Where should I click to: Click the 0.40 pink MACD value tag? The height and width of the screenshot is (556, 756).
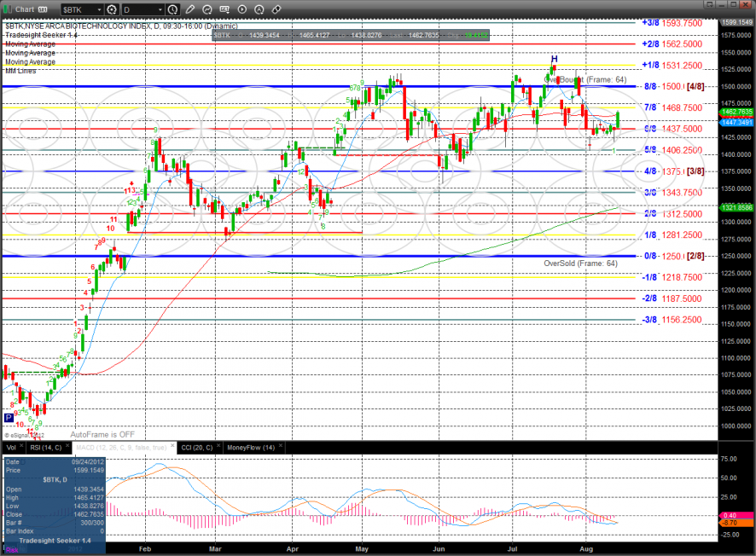[736, 515]
